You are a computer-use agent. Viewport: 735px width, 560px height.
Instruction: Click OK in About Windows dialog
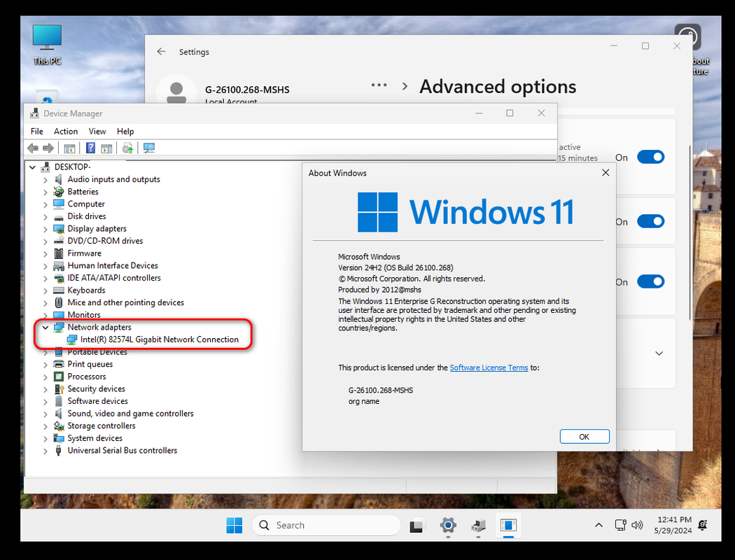coord(584,437)
